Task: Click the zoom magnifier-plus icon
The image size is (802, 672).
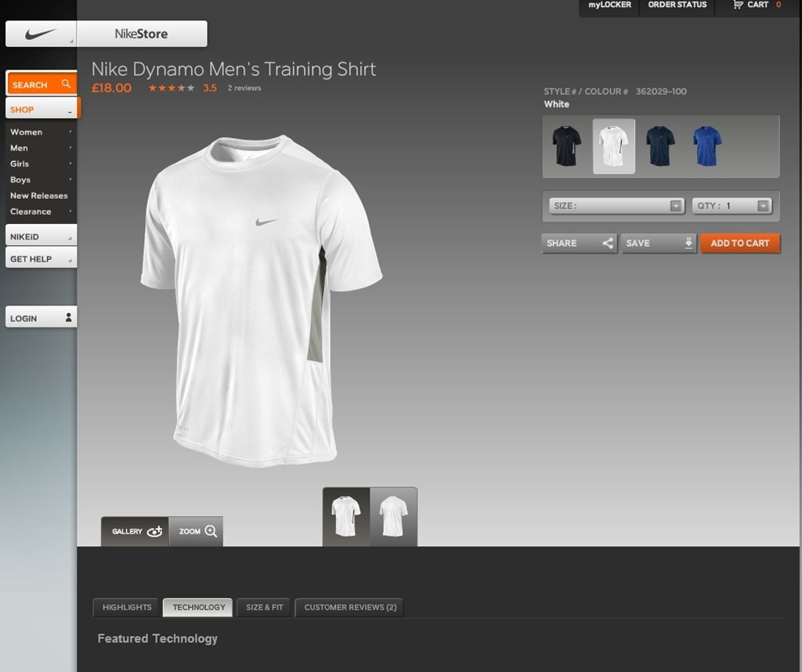Action: click(x=211, y=531)
